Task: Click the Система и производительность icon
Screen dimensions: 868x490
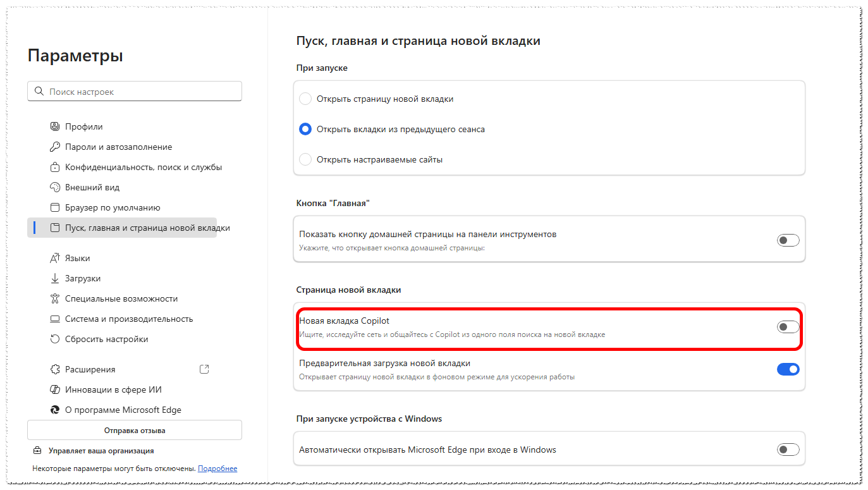Action: click(x=54, y=319)
